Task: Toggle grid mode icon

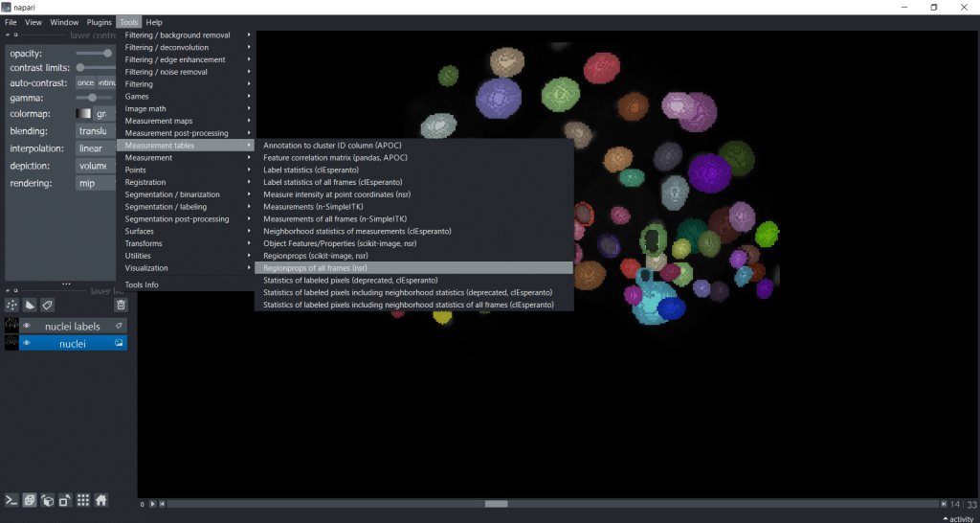Action: [83, 500]
